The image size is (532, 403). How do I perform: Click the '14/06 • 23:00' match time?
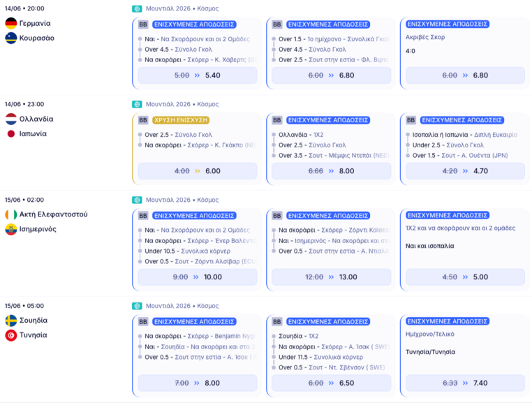pos(24,105)
